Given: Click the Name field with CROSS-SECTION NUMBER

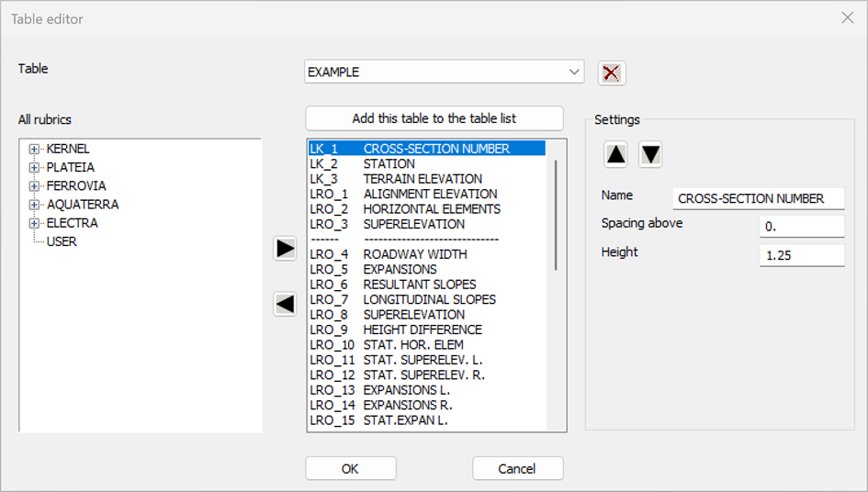Looking at the screenshot, I should pos(757,198).
